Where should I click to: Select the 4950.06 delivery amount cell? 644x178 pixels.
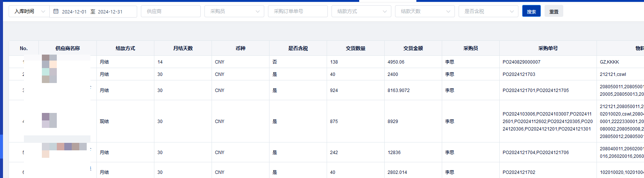click(x=396, y=62)
